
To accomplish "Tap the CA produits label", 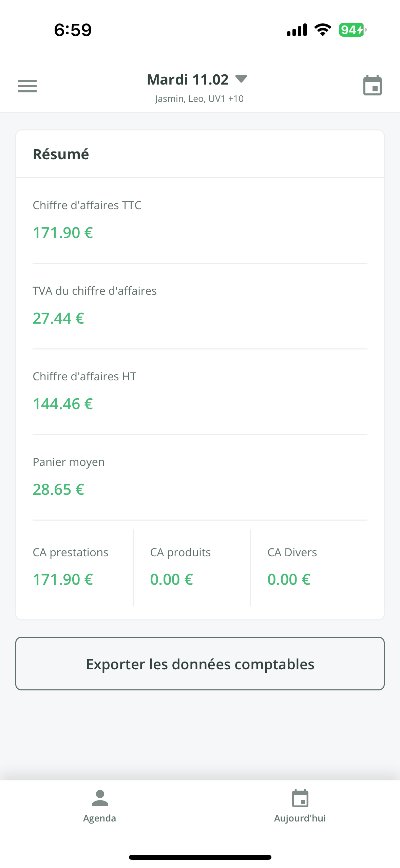I will point(180,553).
